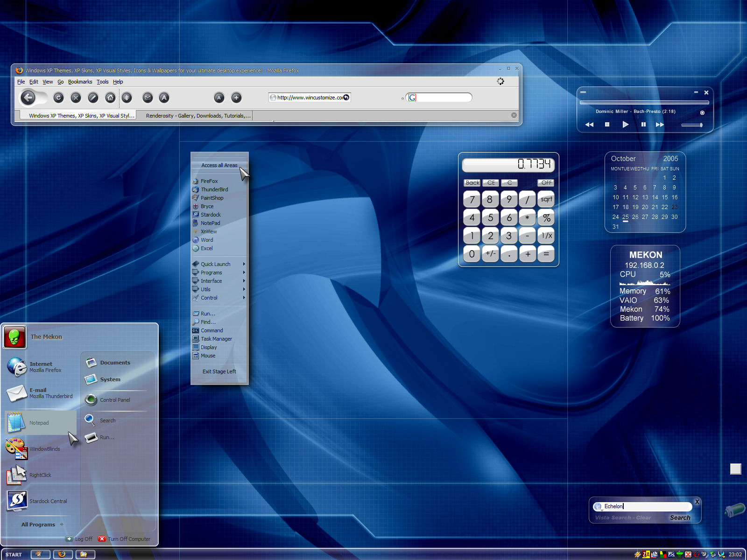Open the Tools menu in Firefox

102,82
